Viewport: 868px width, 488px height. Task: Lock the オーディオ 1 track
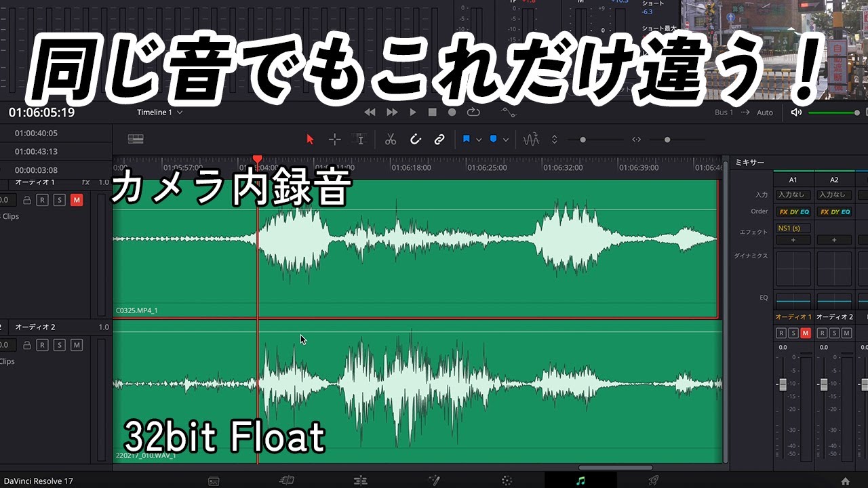coord(26,200)
